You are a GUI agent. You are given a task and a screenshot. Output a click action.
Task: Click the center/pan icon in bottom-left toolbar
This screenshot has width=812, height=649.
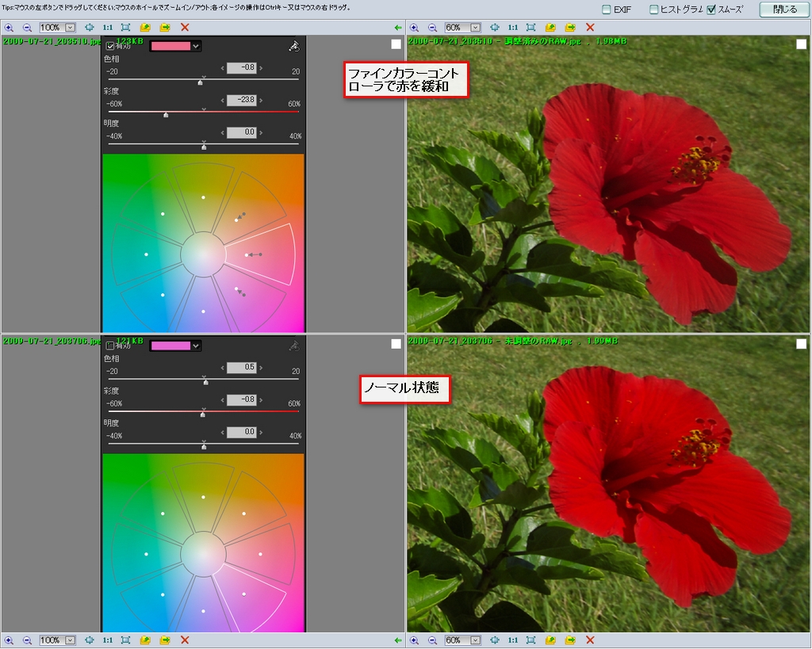click(89, 639)
